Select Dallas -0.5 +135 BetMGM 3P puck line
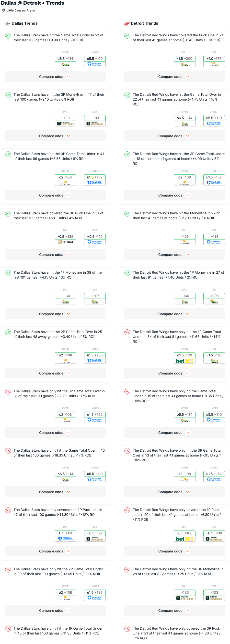Viewport: 230px width, 644px height. pos(65,239)
